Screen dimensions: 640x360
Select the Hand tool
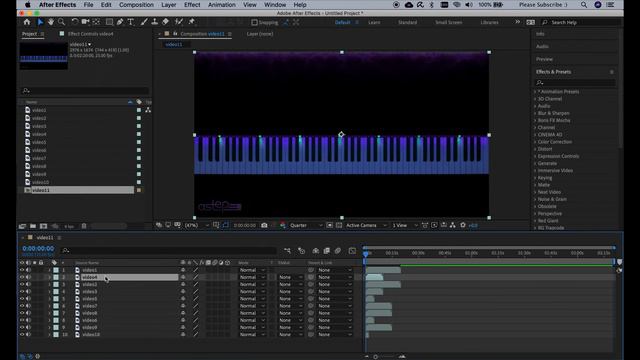(51, 22)
